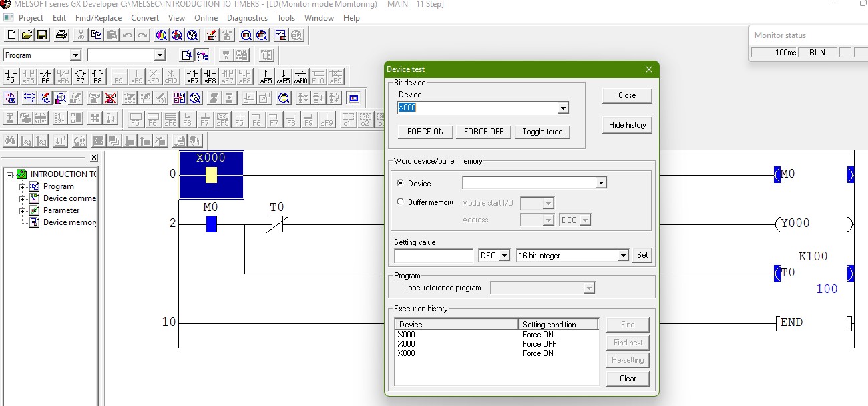868x406 pixels.
Task: Open the Bit device dropdown list
Action: click(x=563, y=108)
